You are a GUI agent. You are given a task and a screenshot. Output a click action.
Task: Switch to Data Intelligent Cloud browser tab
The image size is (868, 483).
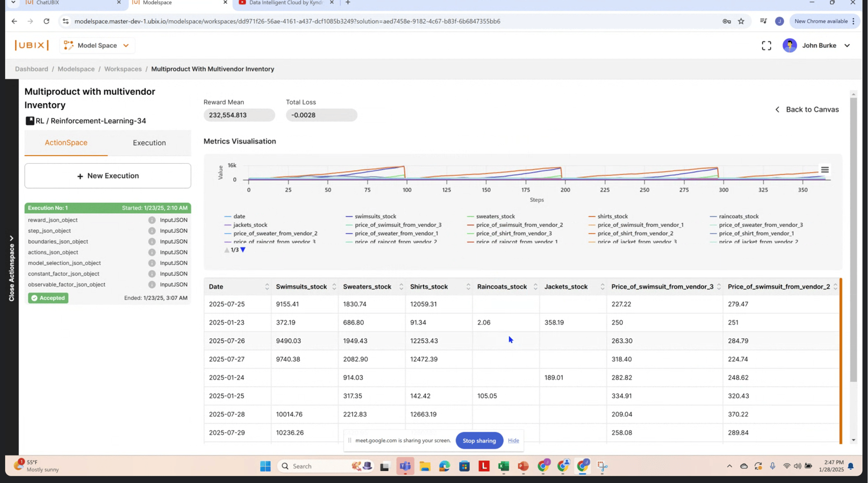(x=286, y=3)
